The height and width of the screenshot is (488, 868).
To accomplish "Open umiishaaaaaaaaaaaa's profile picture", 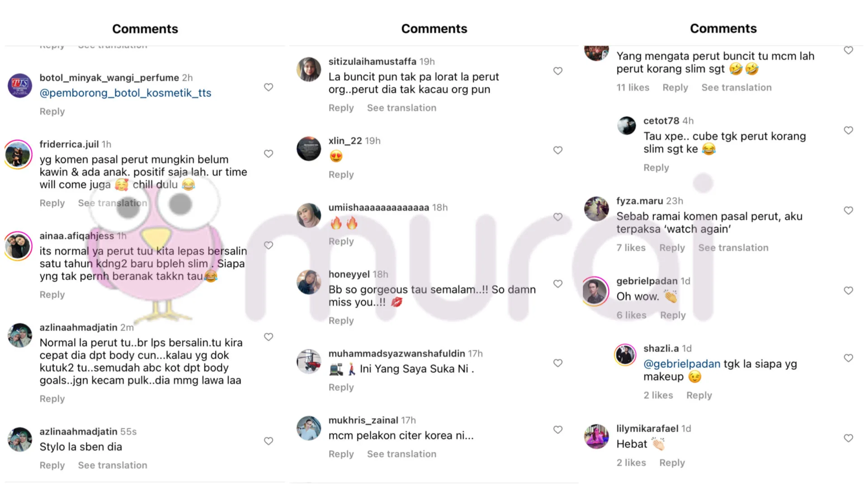I will pyautogui.click(x=309, y=216).
